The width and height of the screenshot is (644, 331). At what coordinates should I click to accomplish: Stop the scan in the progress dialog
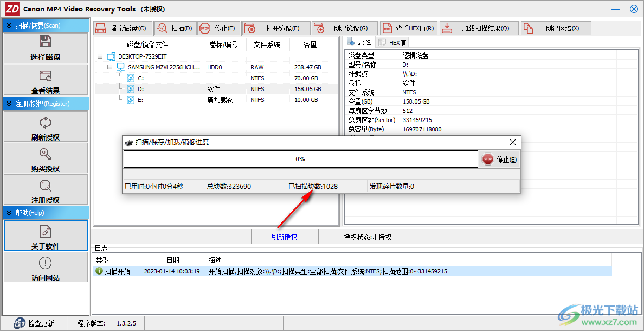499,159
